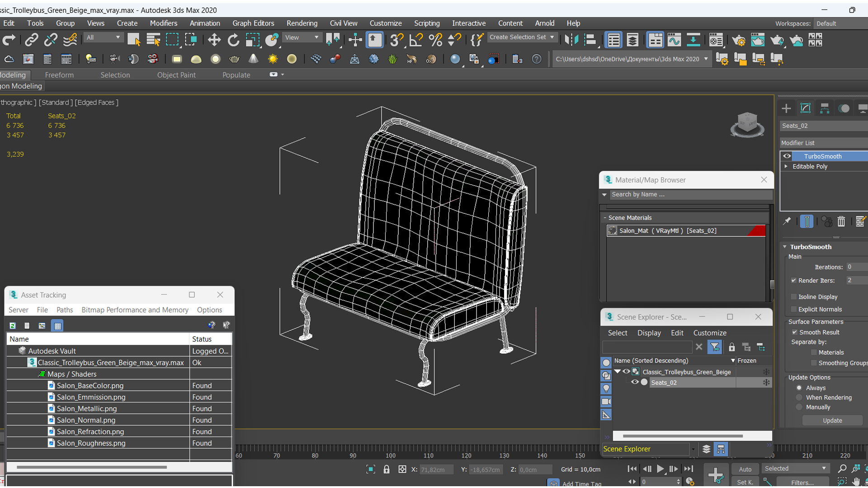868x488 pixels.
Task: Toggle the Render Iters checkbox
Action: [x=794, y=281]
